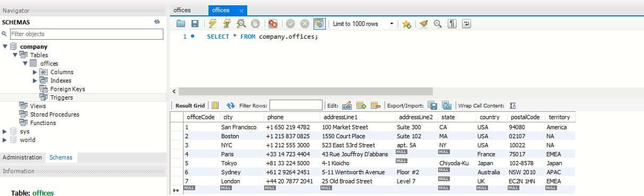Select Foreign Keys in the tree

point(67,89)
